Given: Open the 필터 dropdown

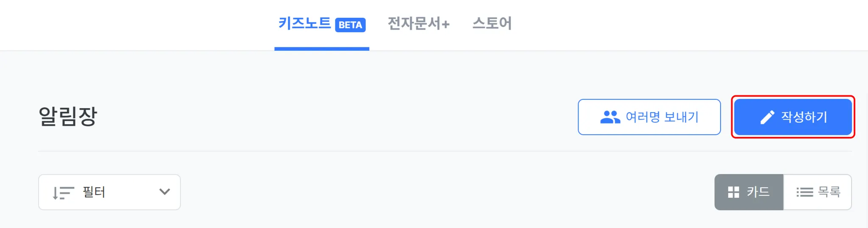Looking at the screenshot, I should point(109,192).
